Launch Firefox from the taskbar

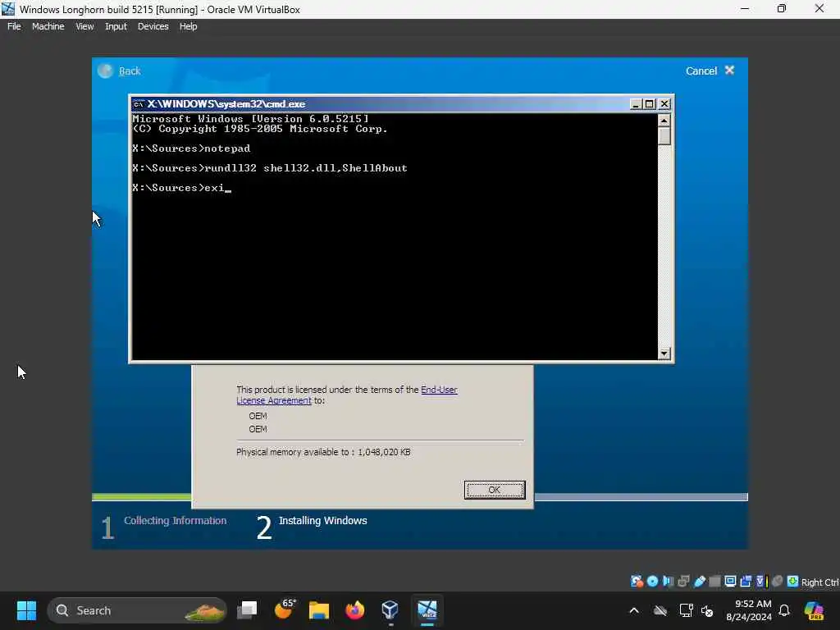point(354,610)
